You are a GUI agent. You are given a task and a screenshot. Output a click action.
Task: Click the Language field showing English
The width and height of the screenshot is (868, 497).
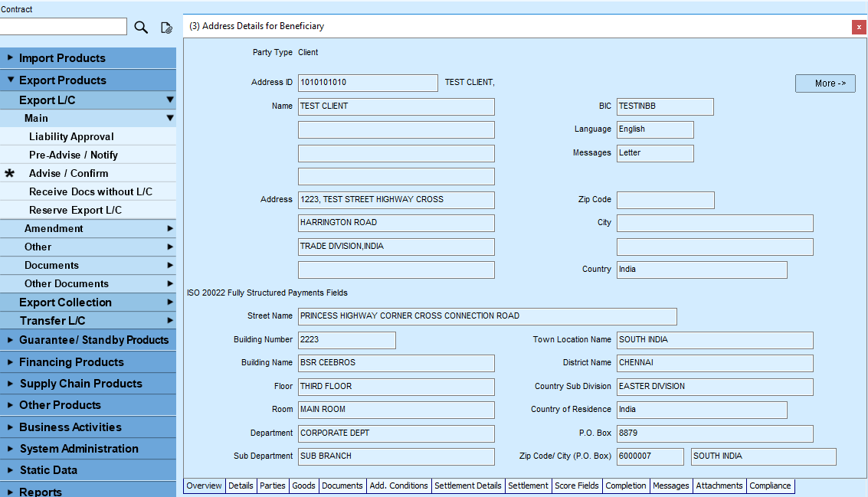[655, 129]
